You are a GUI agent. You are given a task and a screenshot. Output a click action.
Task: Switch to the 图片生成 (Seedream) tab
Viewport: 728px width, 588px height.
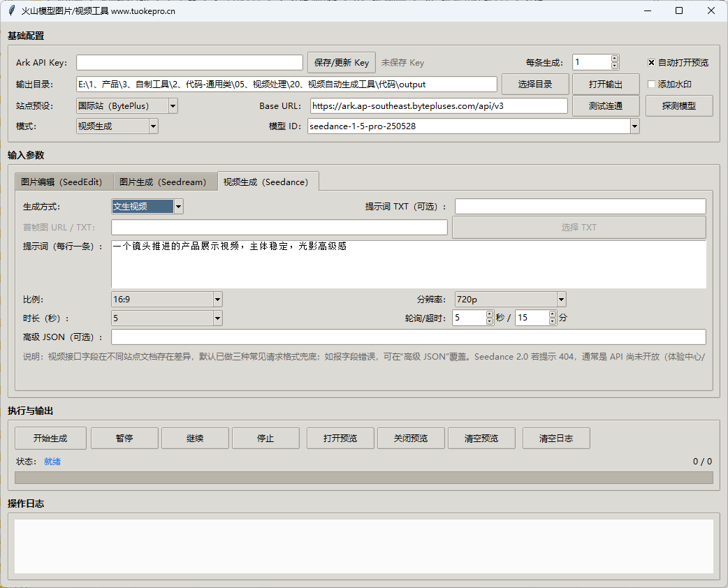pos(163,182)
